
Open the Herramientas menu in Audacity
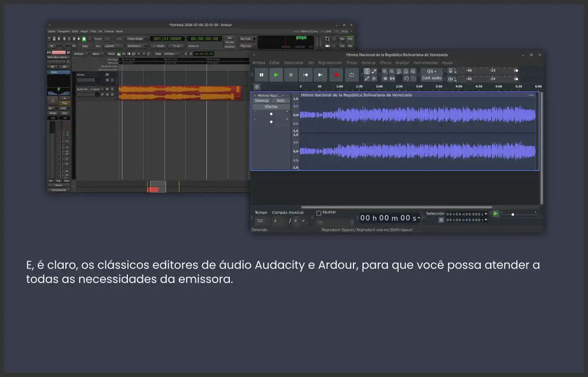tap(426, 63)
